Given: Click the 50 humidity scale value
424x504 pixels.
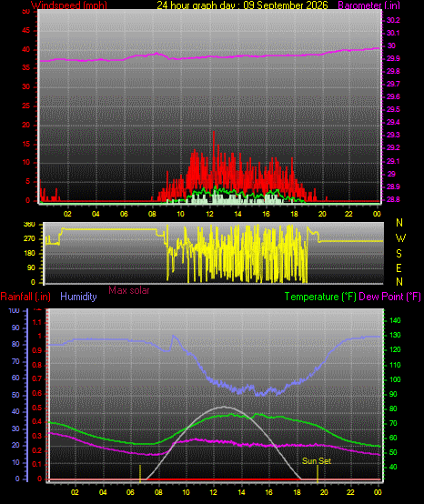Looking at the screenshot, I should point(15,395).
